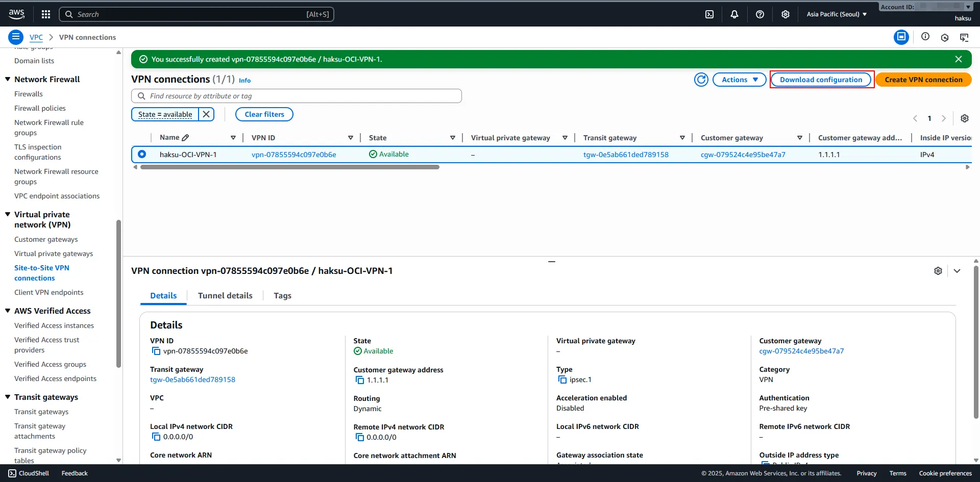This screenshot has width=980, height=482.
Task: Go to the AWS console home logo
Action: pyautogui.click(x=16, y=14)
